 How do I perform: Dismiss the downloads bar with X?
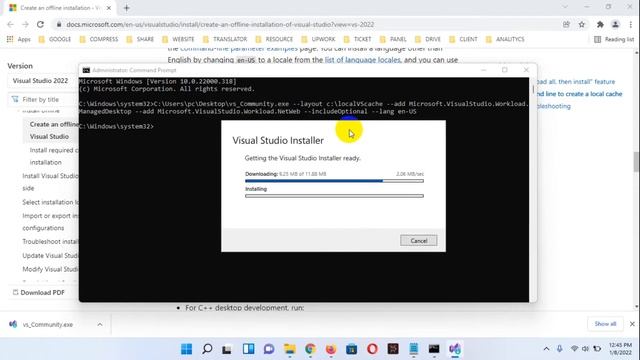click(x=632, y=324)
